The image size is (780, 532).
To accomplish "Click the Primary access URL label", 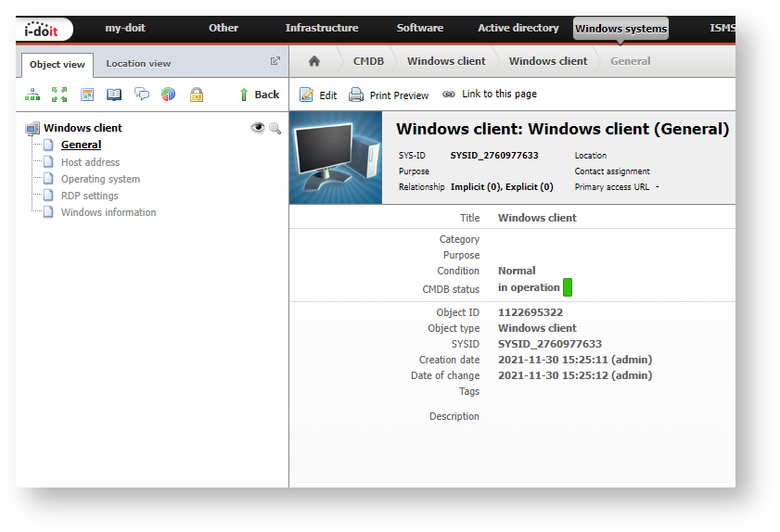I will coord(612,187).
